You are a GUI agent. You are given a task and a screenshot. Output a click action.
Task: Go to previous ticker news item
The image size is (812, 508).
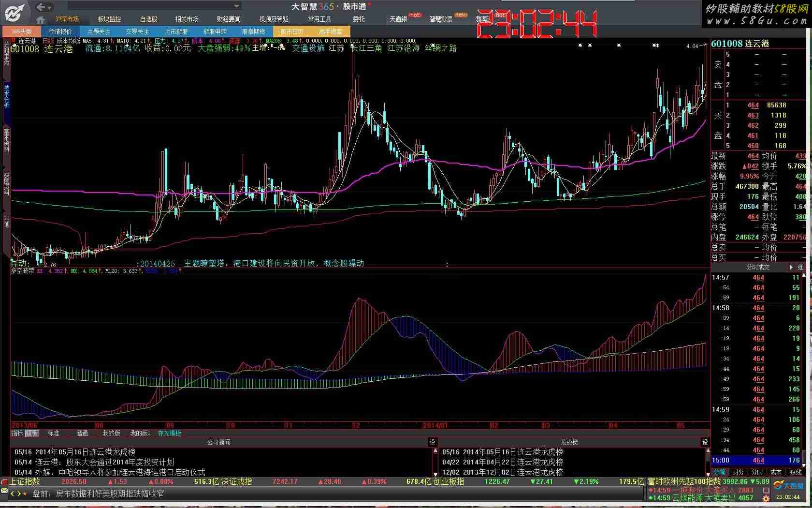coord(13,493)
